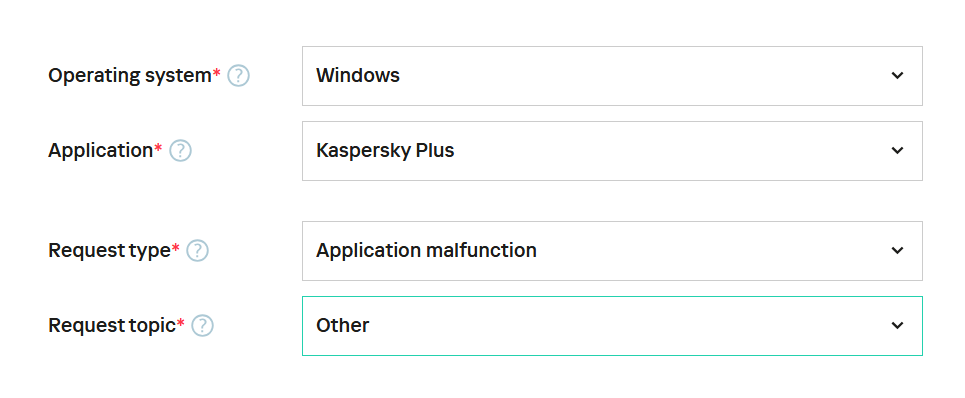Screen dimensions: 965x398
Task: Click the red asterisk after Request type
Action: (x=176, y=249)
